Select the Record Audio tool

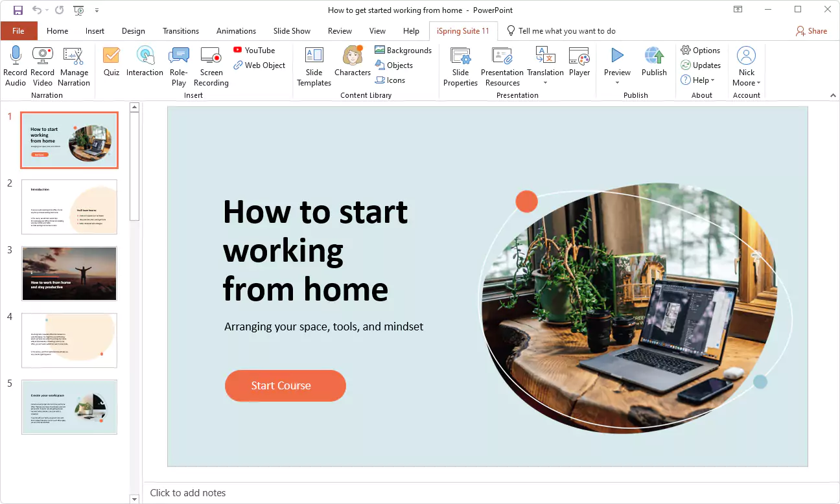pyautogui.click(x=16, y=66)
